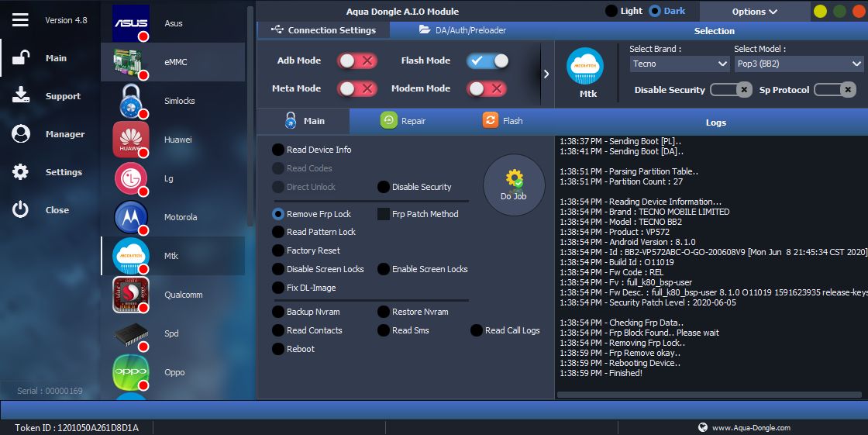The image size is (868, 435).
Task: Enable the Disable Security switch in Selection
Action: (x=731, y=90)
